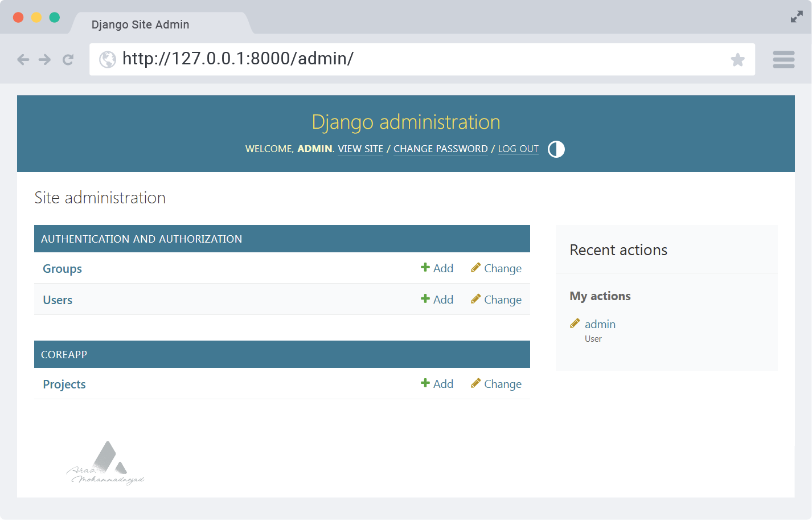Click the green maximize window button
Image resolution: width=812 pixels, height=520 pixels.
(55, 17)
